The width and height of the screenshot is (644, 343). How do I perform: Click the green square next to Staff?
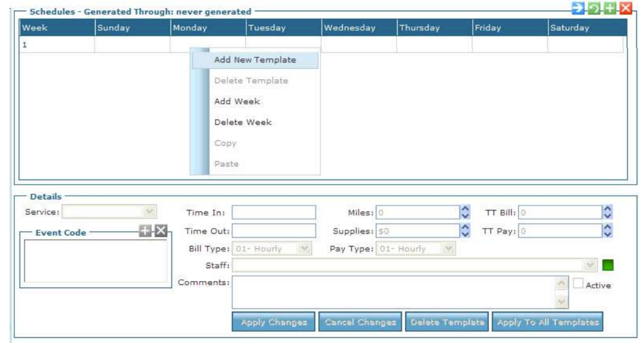point(608,265)
